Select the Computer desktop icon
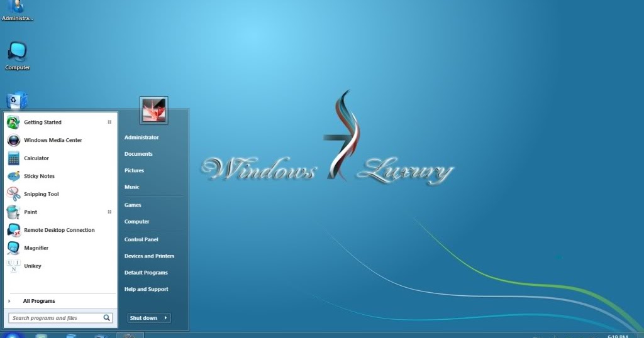Screen dimensions: 644x338 (x=17, y=56)
